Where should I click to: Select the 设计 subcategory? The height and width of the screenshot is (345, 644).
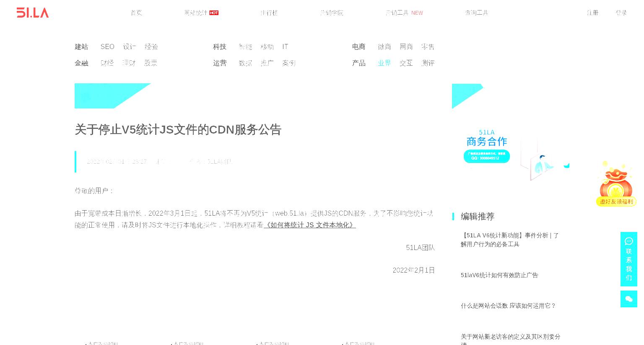tap(130, 46)
